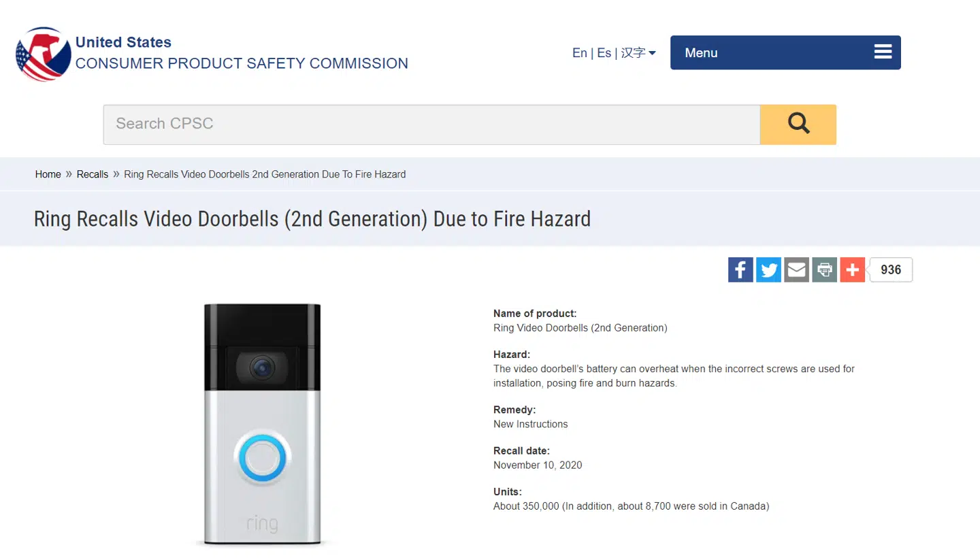Click the CPSC eagle logo

click(43, 54)
